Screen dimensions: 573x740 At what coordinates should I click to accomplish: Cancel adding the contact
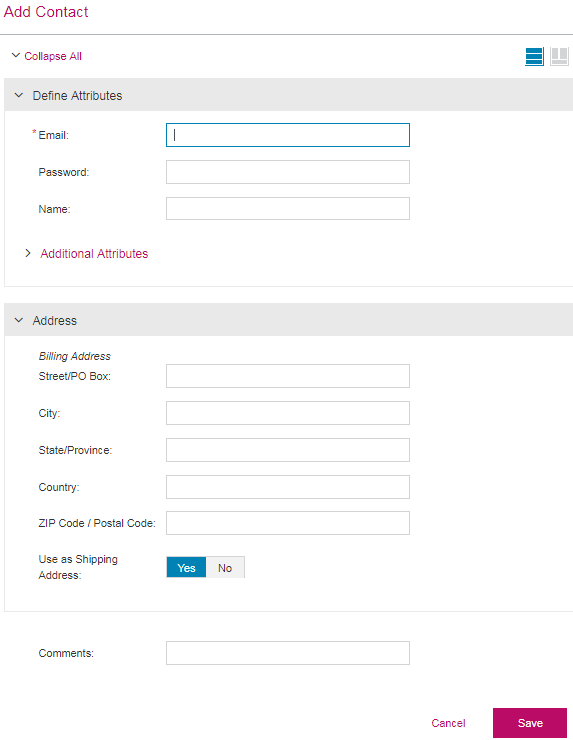tap(448, 723)
